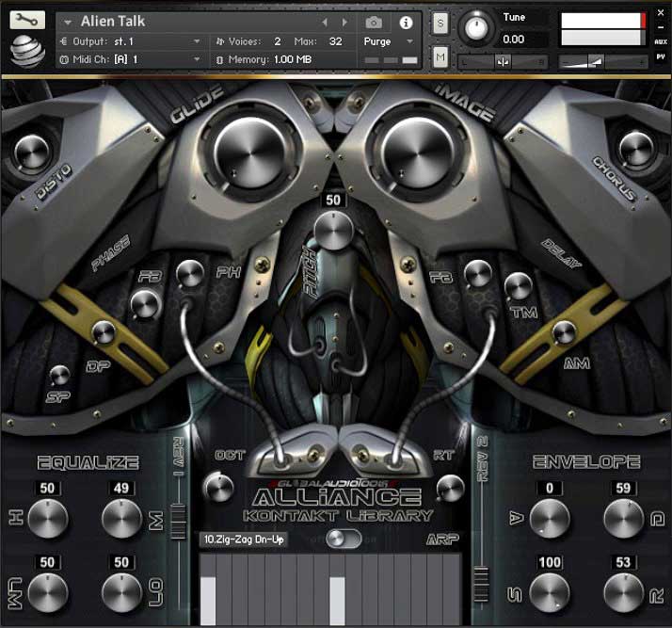
Task: Click the RT knob
Action: (x=451, y=489)
